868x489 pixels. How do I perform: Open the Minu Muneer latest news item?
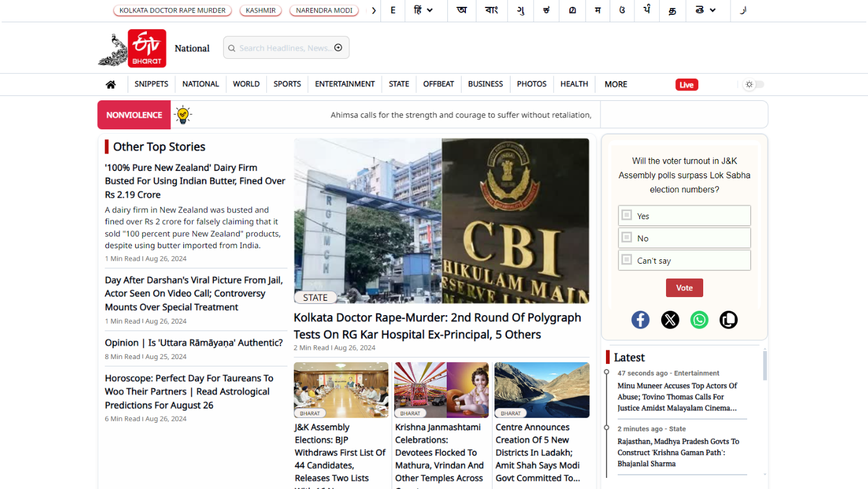point(677,397)
